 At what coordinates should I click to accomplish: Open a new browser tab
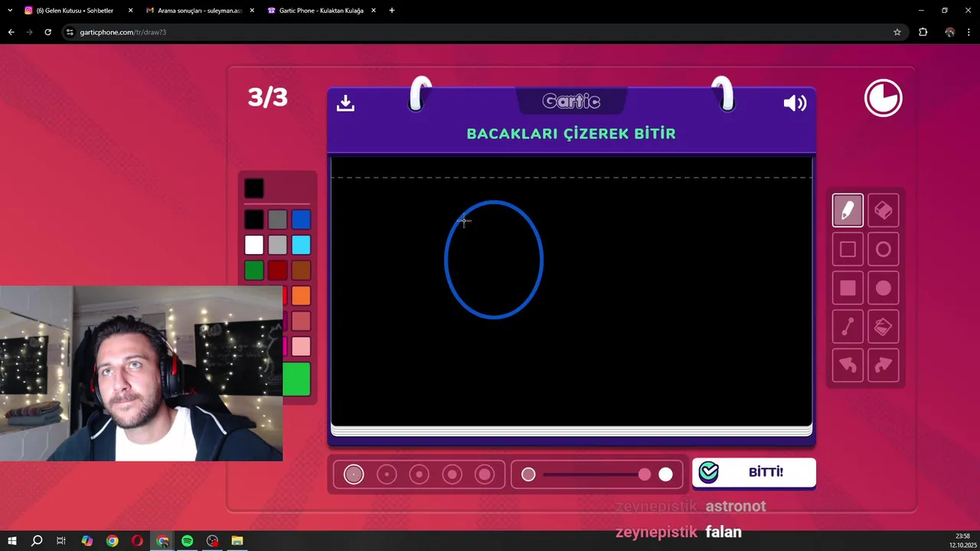tap(392, 11)
